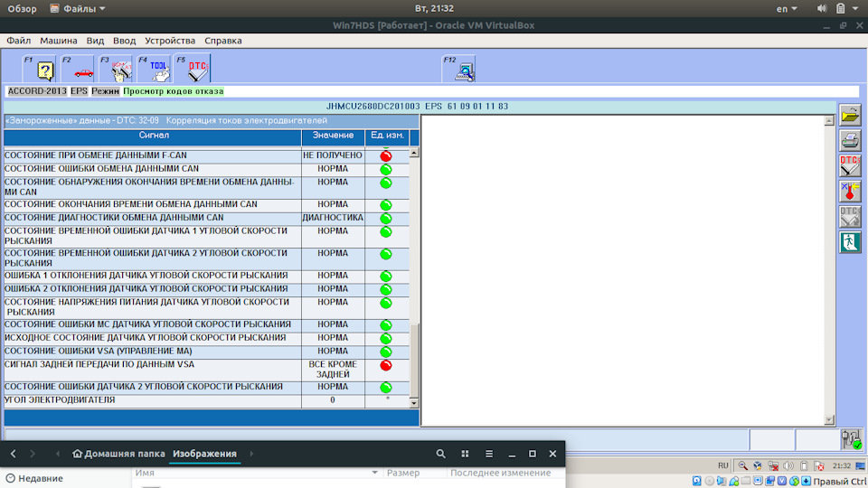868x488 pixels.
Task: Click the right pane scroll up arrow
Action: (829, 120)
